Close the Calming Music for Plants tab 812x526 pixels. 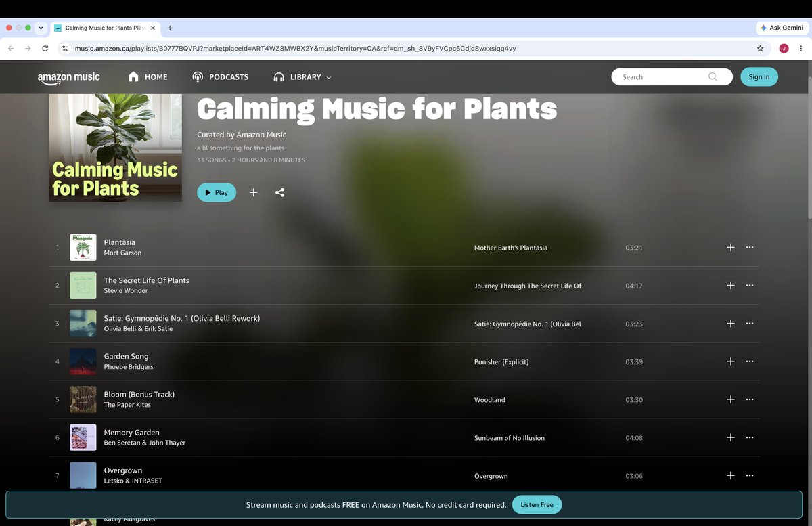coord(154,28)
